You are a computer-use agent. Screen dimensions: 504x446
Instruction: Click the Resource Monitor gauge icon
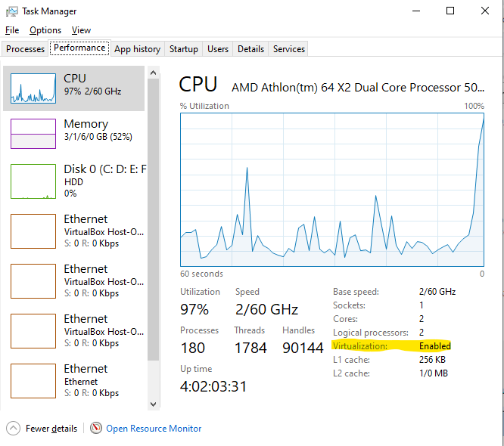point(96,429)
